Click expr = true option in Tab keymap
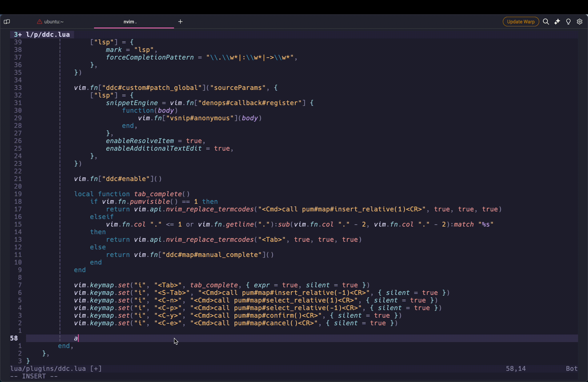This screenshot has height=382, width=588. coord(276,285)
